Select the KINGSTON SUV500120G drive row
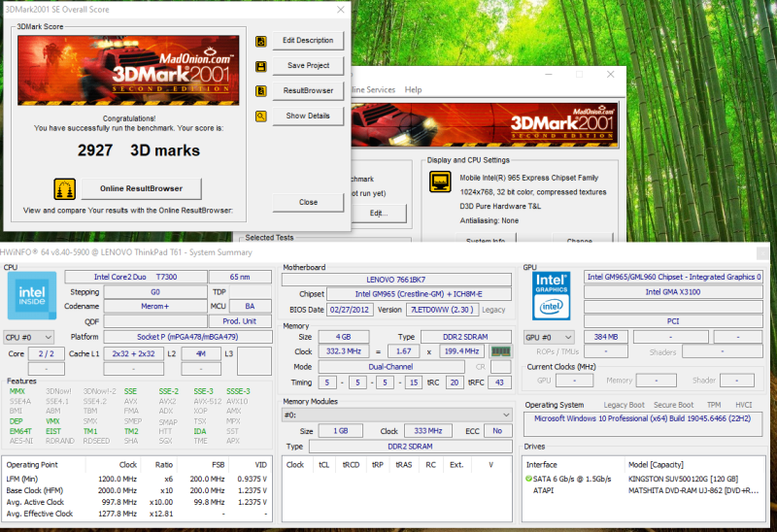 coord(643,479)
